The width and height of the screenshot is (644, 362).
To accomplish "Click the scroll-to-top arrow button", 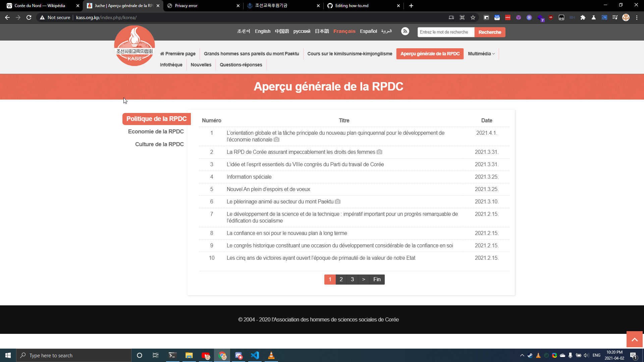I will [x=634, y=340].
